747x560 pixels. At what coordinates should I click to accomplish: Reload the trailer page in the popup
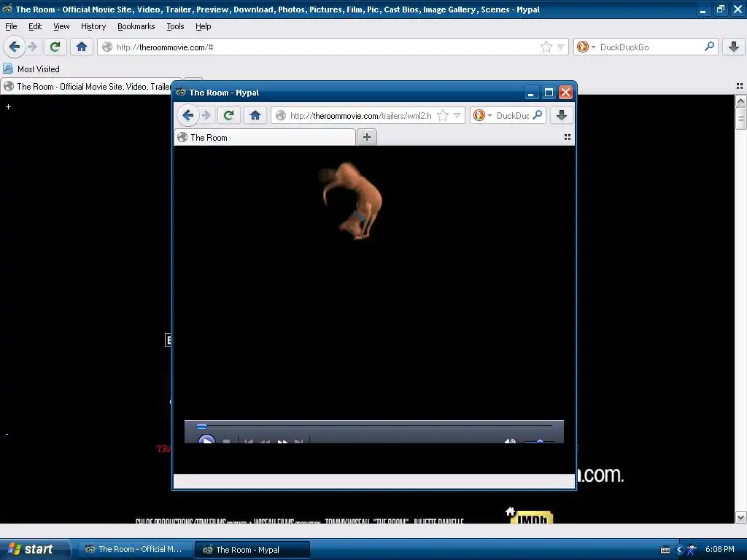pyautogui.click(x=228, y=115)
